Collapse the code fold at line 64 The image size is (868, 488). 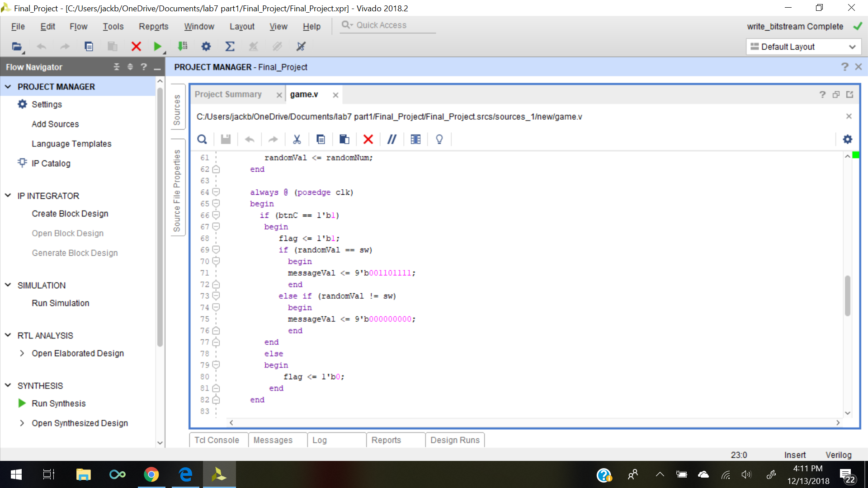tap(216, 192)
